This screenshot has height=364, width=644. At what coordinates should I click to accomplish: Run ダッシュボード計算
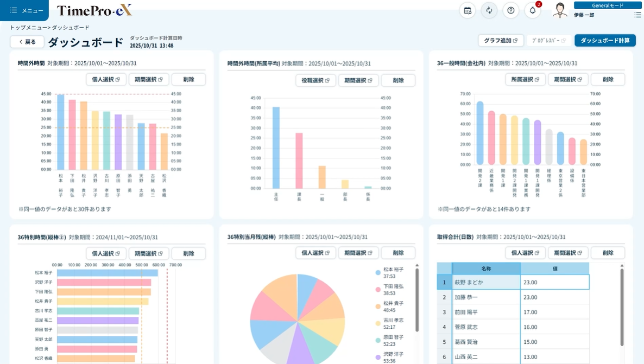click(x=605, y=41)
